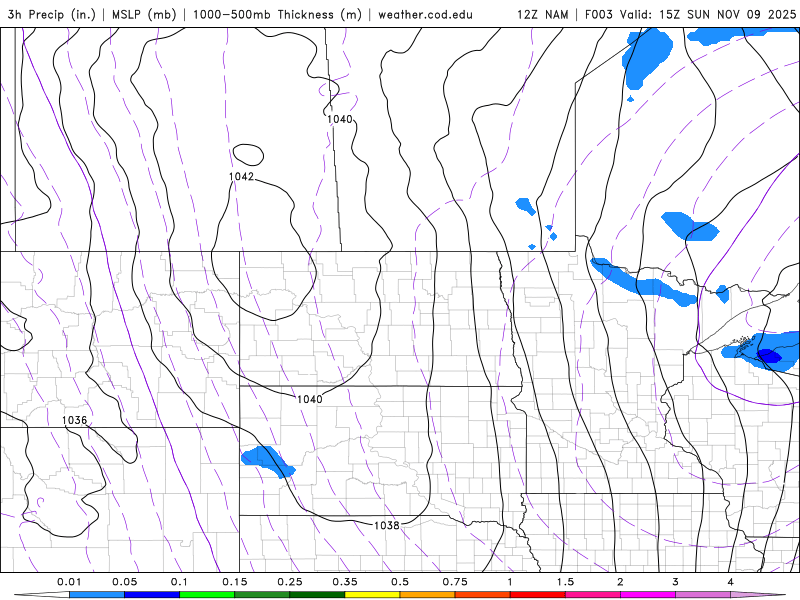Click the legend value 3
Image resolution: width=800 pixels, height=600 pixels.
(x=676, y=582)
